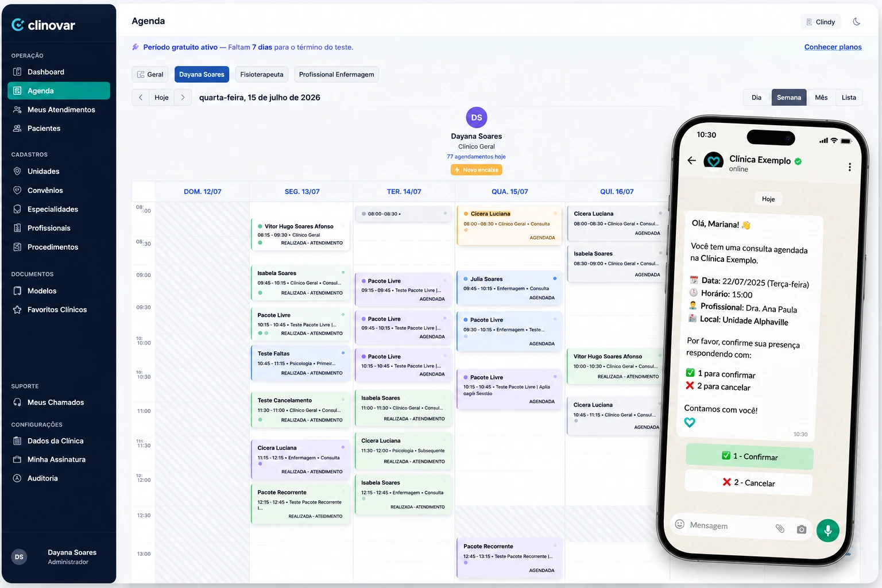Click the Auditoria icon
This screenshot has height=588, width=882.
(17, 478)
